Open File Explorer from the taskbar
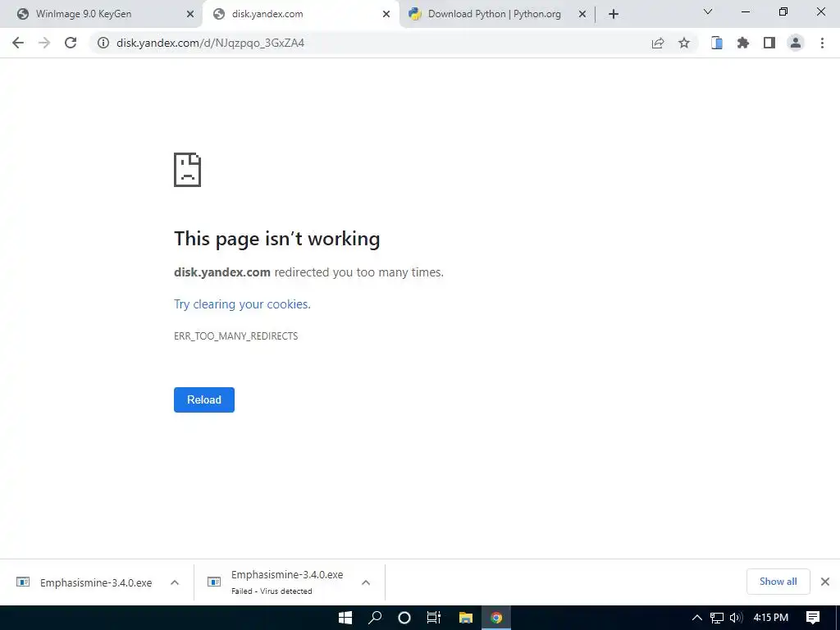This screenshot has width=840, height=630. 466,618
